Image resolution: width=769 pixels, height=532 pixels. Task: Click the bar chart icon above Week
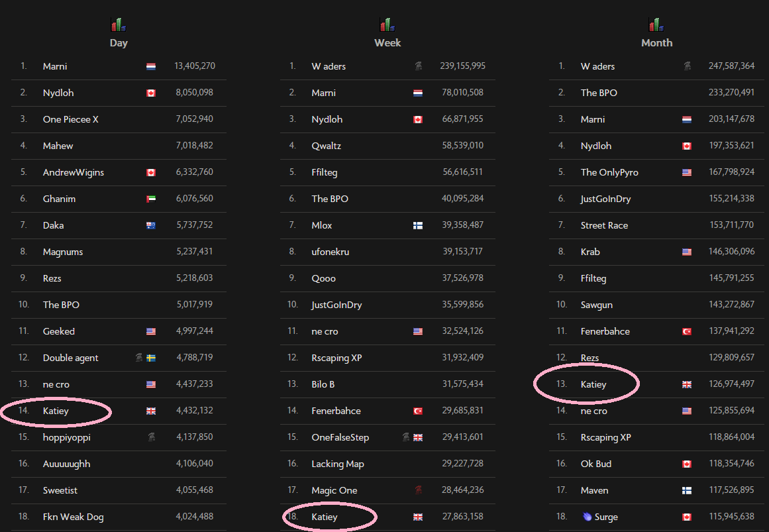tap(387, 25)
